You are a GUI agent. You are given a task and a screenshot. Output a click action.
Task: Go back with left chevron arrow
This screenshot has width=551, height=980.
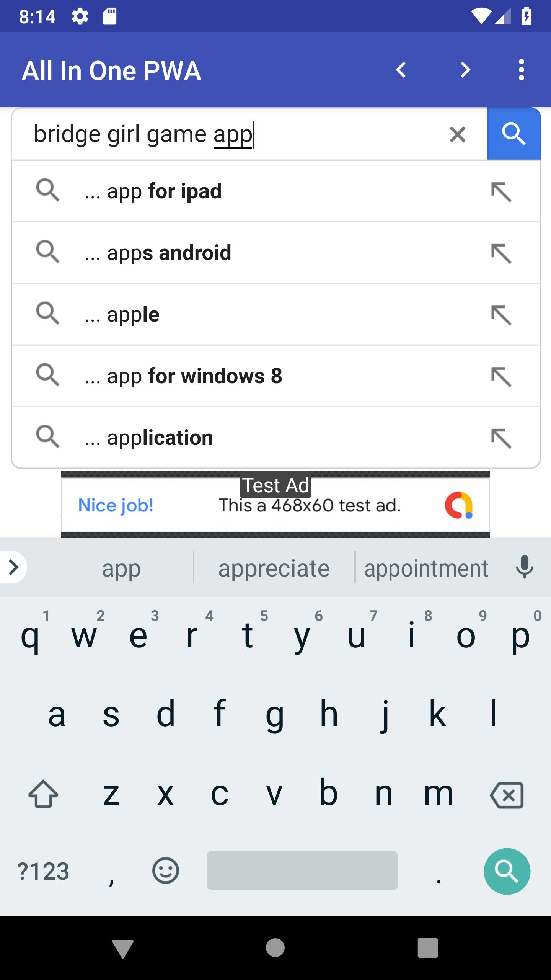point(401,70)
